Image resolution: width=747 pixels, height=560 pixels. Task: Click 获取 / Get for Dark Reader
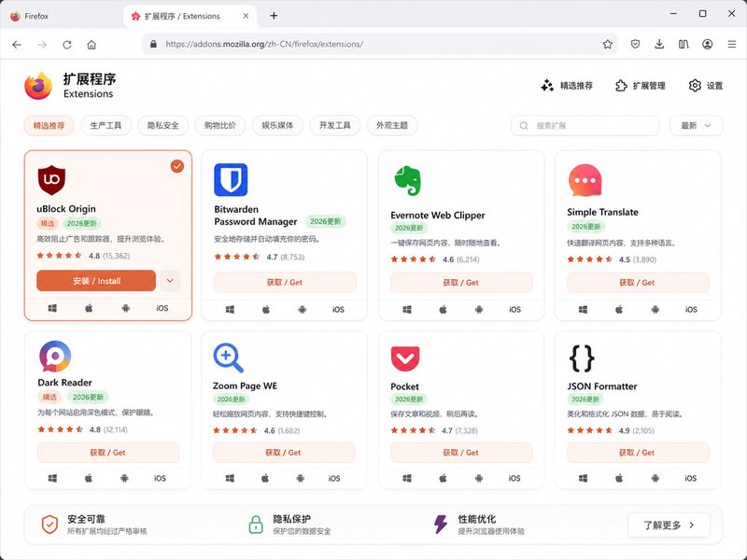pos(108,453)
